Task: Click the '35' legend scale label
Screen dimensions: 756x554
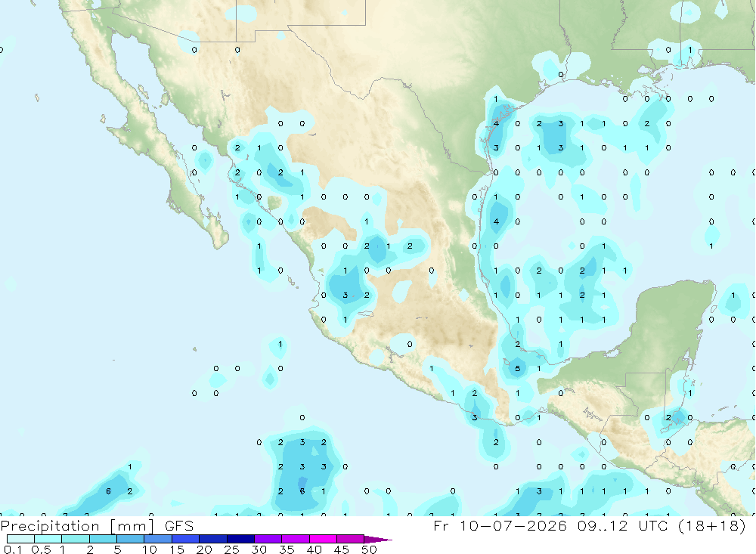Action: point(287,549)
